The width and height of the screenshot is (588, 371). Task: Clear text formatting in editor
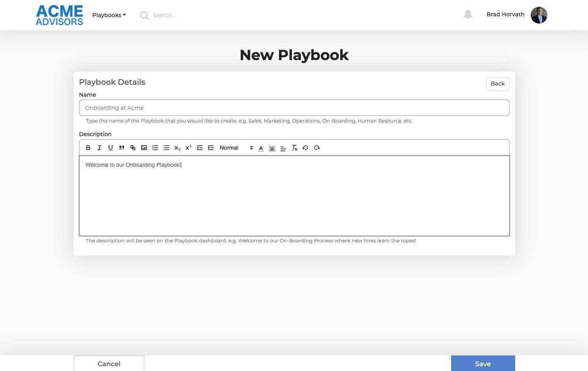coord(294,148)
